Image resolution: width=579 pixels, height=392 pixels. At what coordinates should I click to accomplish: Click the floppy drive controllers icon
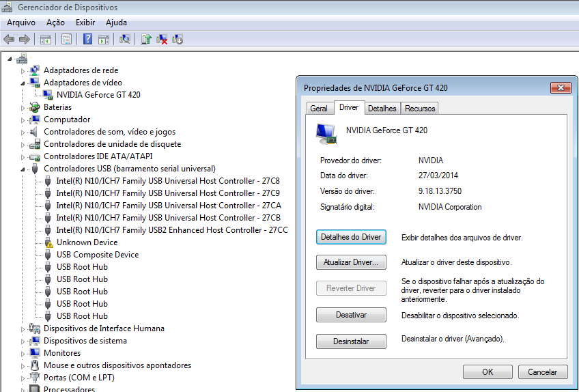pos(35,144)
